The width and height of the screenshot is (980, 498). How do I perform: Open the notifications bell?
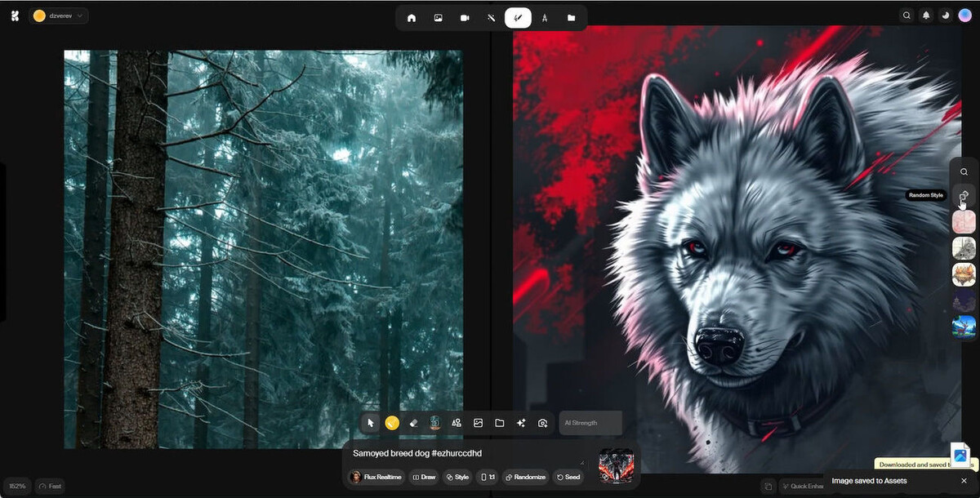(x=926, y=16)
